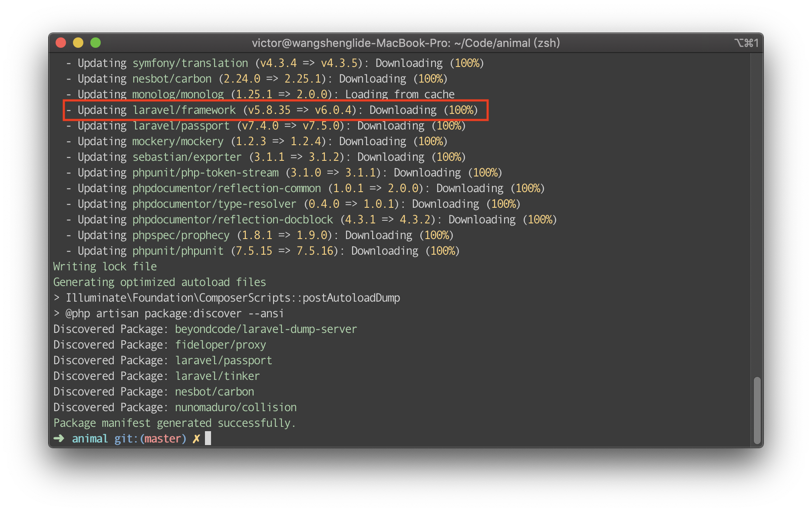Click 'phpdocumentor/reflection-docblock' package name
Screen dimensions: 812x512
click(x=233, y=219)
